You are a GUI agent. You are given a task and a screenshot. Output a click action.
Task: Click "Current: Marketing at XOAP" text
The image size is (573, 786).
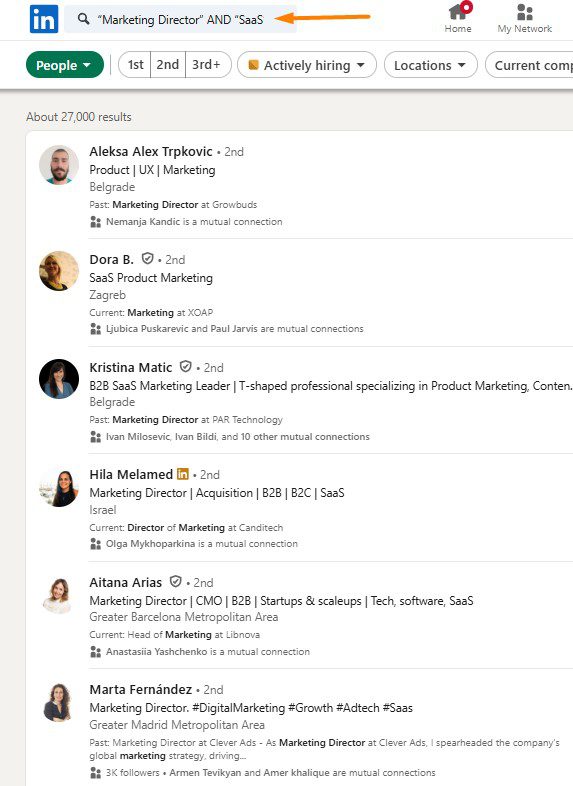tap(151, 312)
